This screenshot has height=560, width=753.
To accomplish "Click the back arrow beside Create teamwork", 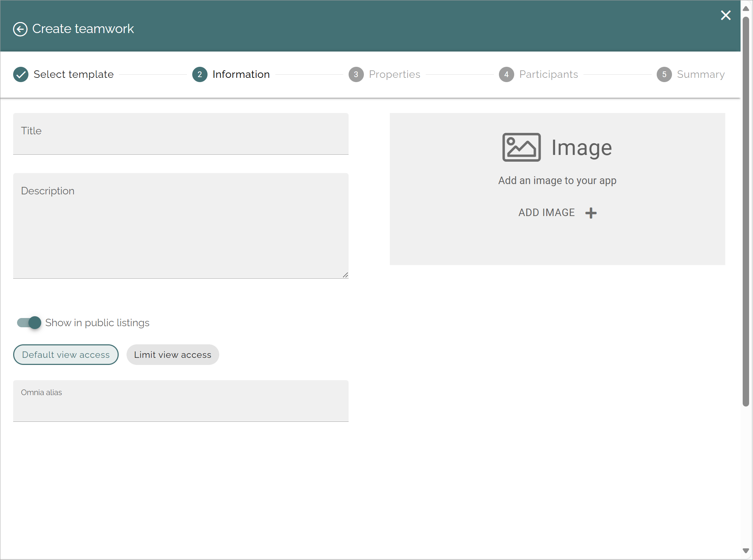I will point(20,29).
